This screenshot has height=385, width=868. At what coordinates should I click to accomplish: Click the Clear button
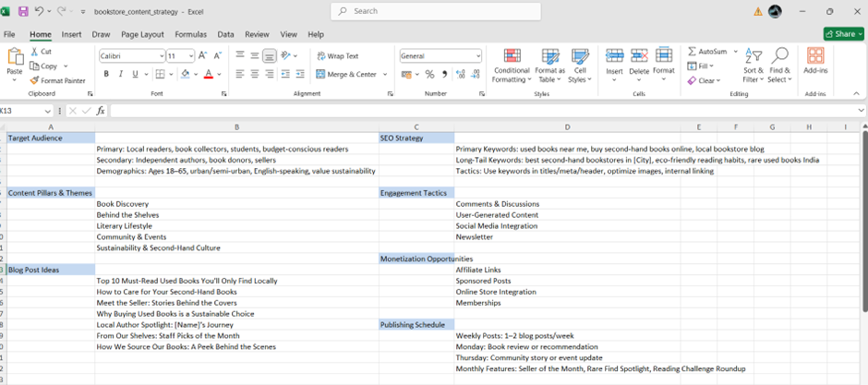[x=704, y=80]
